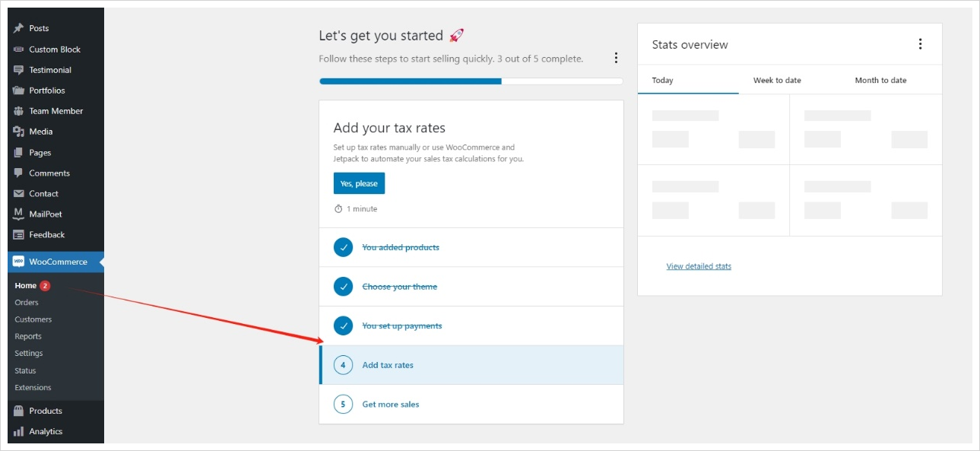This screenshot has height=451, width=980.
Task: Click the 1 minute time estimate
Action: pos(355,209)
